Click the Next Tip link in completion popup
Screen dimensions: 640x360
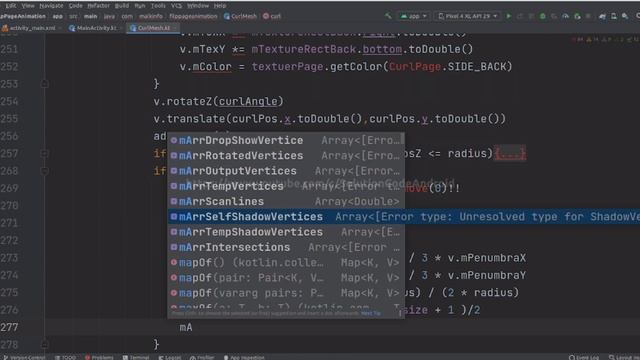pos(371,313)
